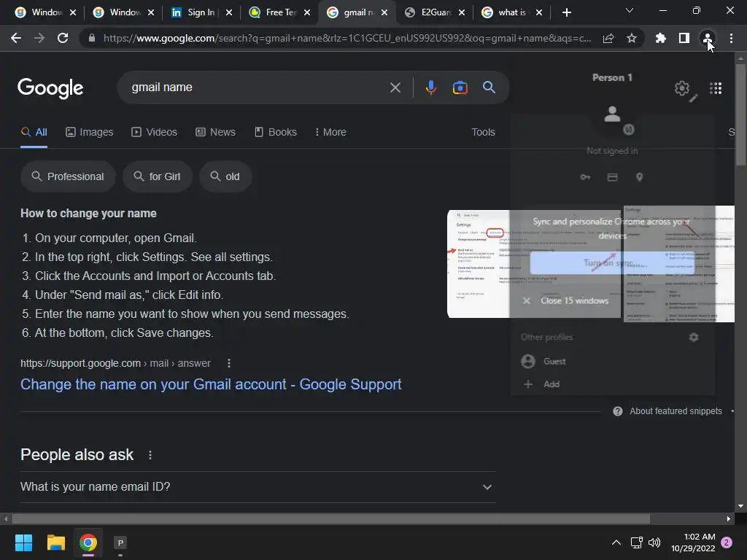747x560 pixels.
Task: Click the Chrome profile avatar button
Action: click(708, 38)
